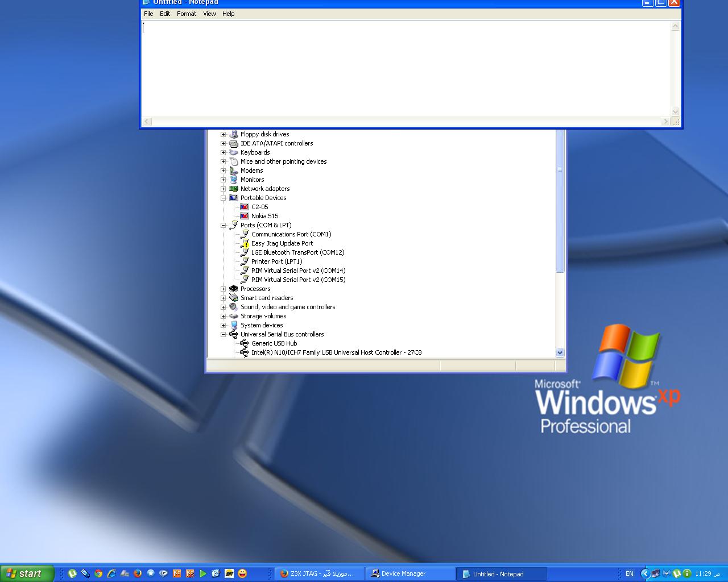Click the mouse icon for pointing devices

233,161
